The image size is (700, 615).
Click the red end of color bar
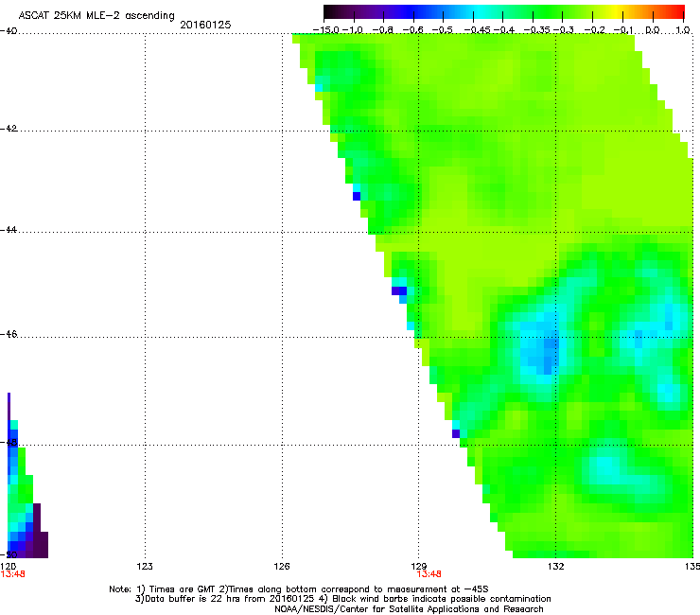pyautogui.click(x=676, y=11)
